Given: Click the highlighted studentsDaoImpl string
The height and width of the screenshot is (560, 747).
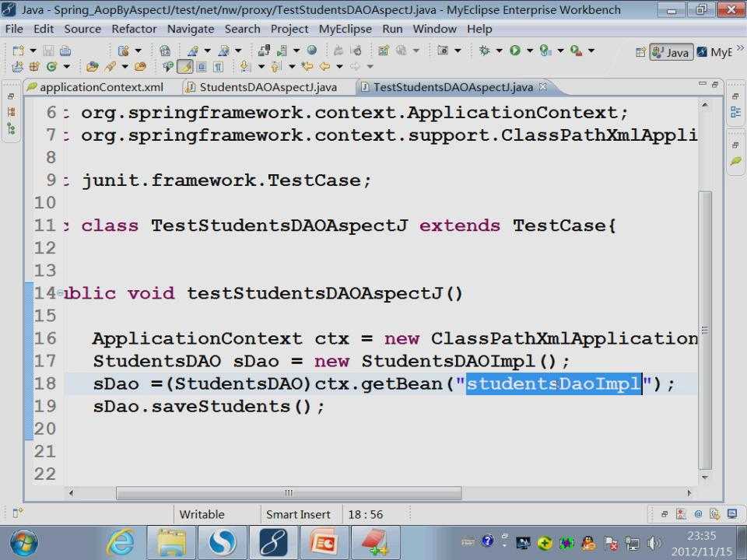Looking at the screenshot, I should pyautogui.click(x=553, y=383).
